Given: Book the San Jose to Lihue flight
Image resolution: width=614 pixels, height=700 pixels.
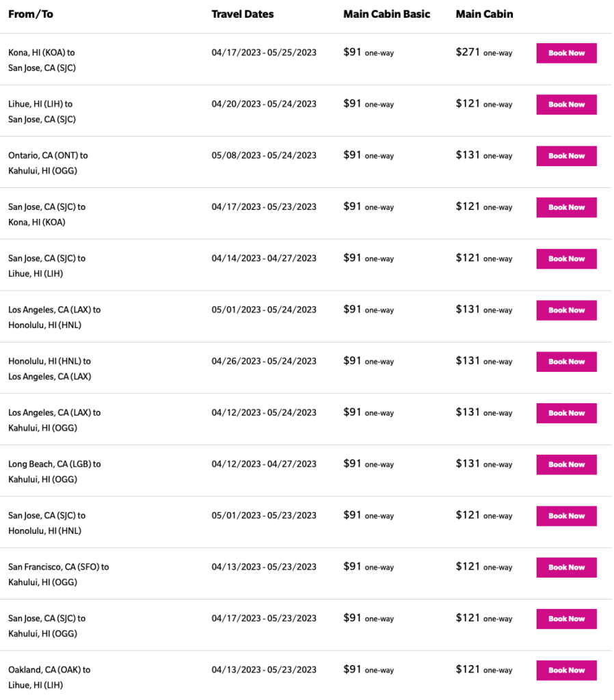Looking at the screenshot, I should point(566,258).
